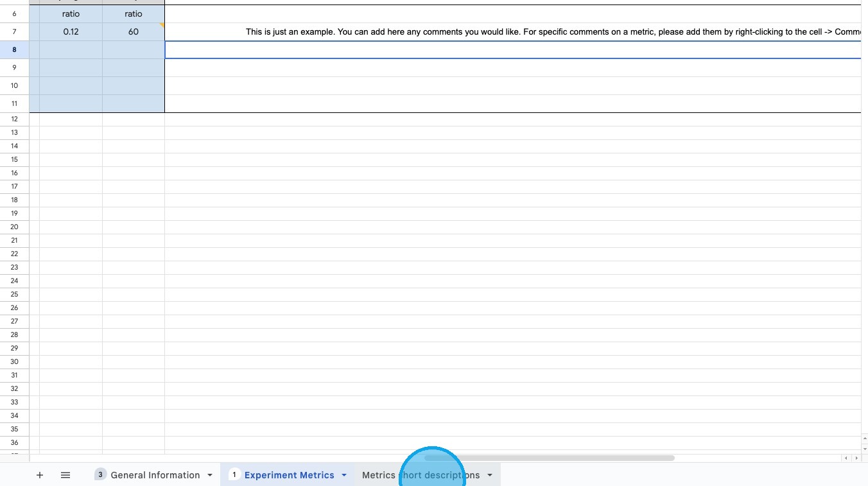Click the row 11 header
This screenshot has width=868, height=486.
tap(14, 103)
